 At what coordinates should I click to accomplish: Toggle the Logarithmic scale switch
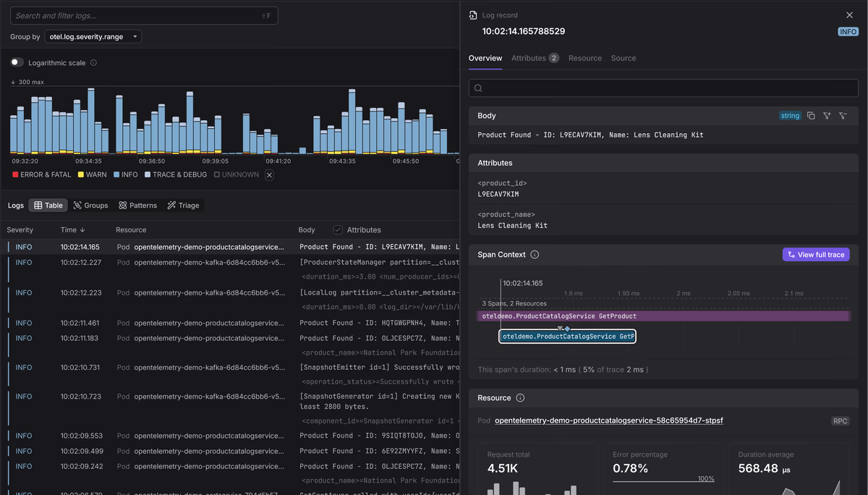pos(17,63)
